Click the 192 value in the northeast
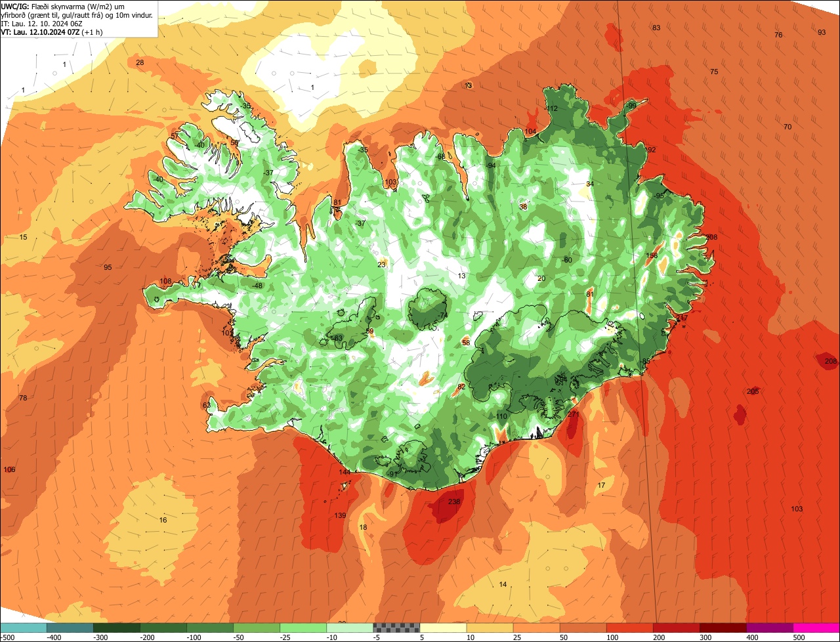 [650, 150]
